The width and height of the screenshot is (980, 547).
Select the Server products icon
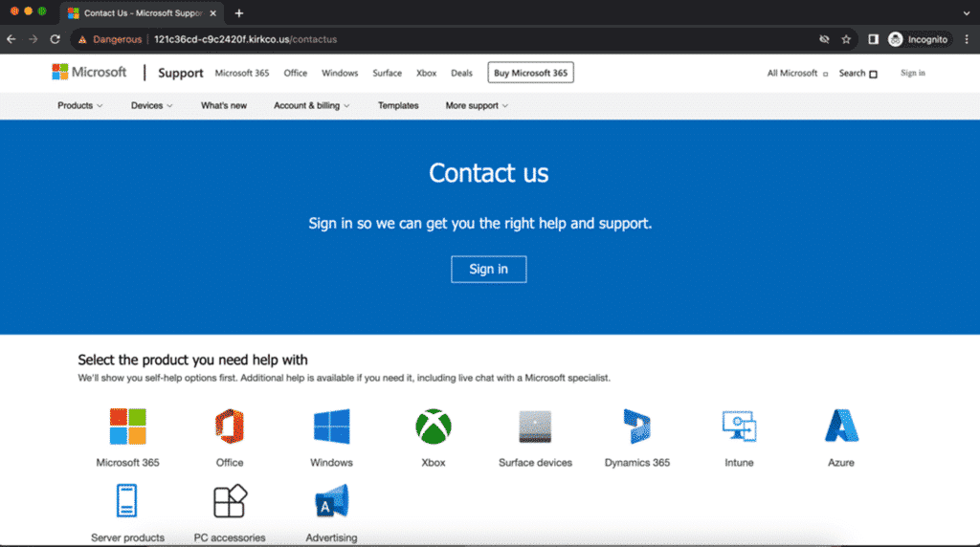[x=126, y=500]
